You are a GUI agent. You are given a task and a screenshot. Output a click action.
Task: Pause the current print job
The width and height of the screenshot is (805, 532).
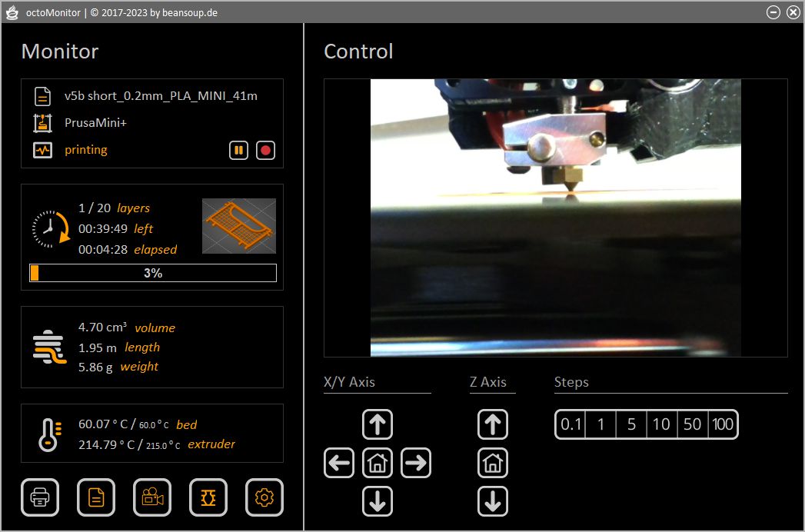238,150
